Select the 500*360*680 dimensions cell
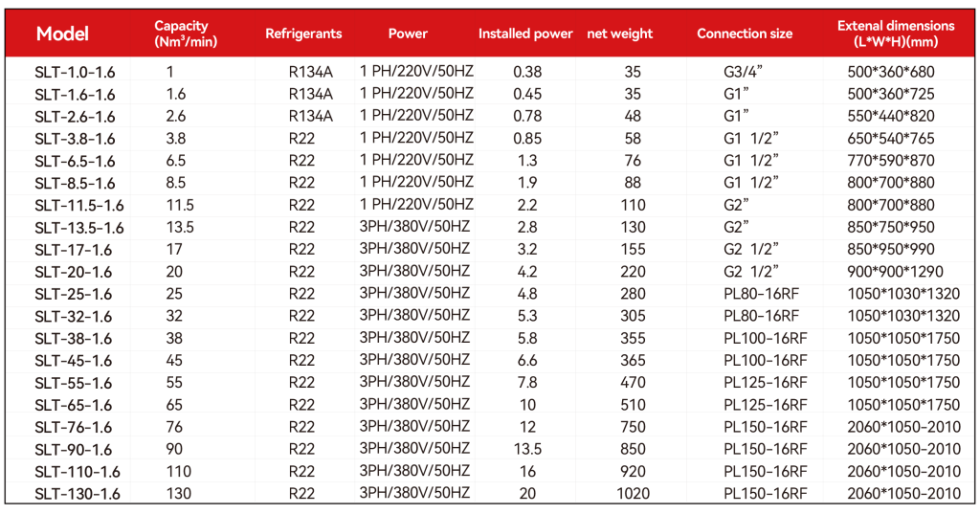The image size is (980, 514). point(891,71)
